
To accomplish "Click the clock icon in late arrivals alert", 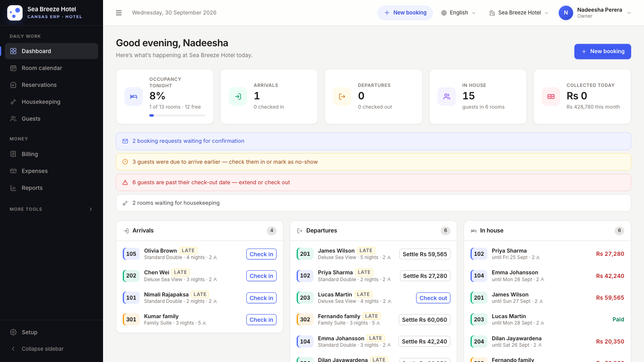I will pyautogui.click(x=125, y=162).
